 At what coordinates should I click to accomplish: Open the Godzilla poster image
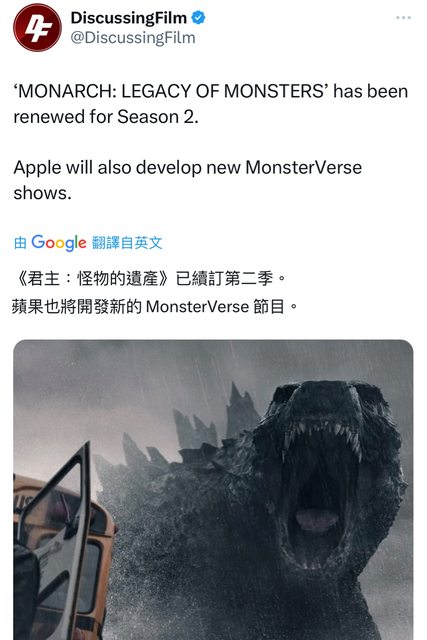coord(213,489)
